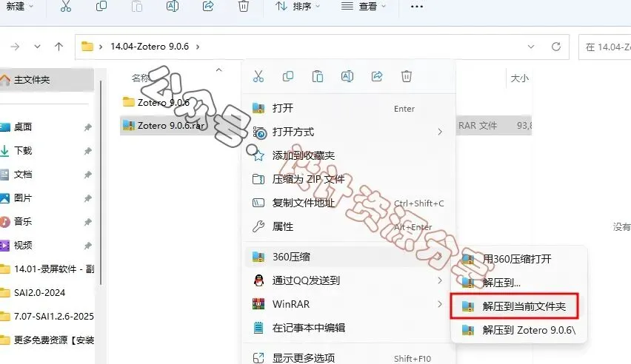This screenshot has width=631, height=364.
Task: Unpin 视频 using its pin icon
Action: pos(87,246)
